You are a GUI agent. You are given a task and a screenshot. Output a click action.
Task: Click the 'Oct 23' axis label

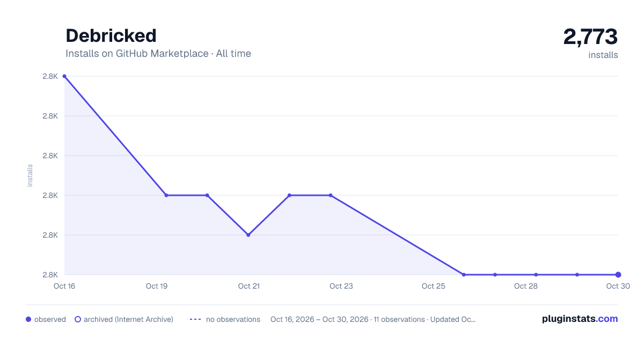341,286
